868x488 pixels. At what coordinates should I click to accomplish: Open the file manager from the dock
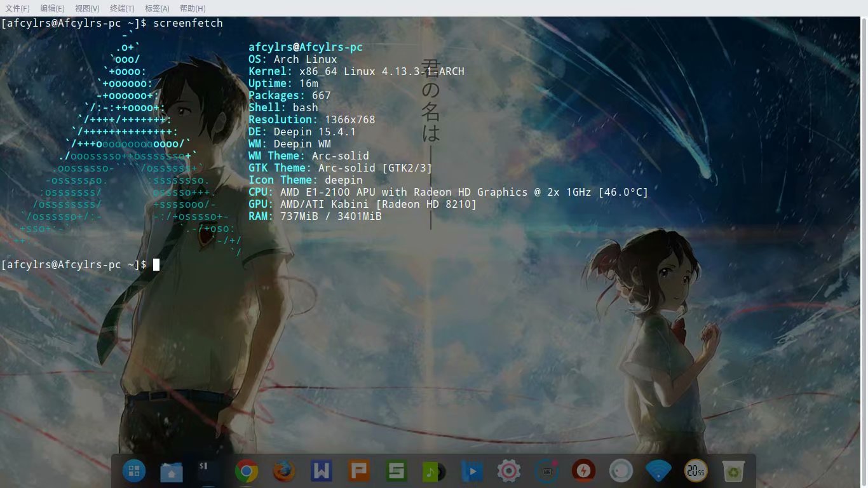click(172, 471)
